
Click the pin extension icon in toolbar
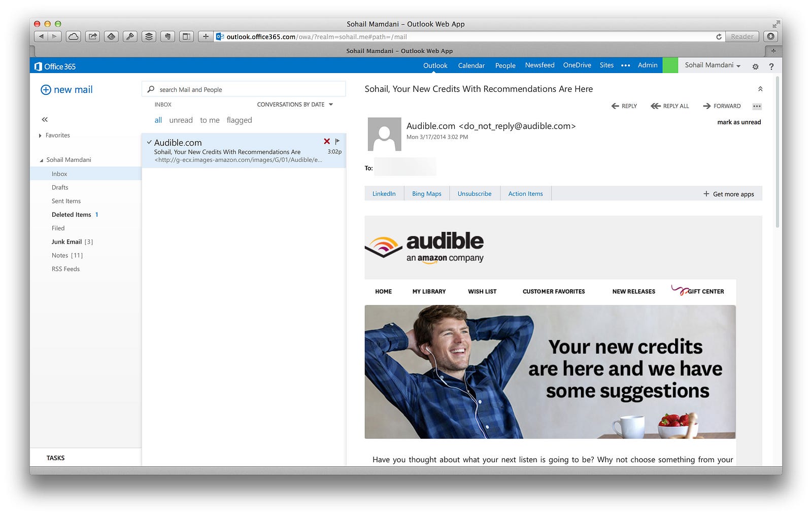coord(130,37)
